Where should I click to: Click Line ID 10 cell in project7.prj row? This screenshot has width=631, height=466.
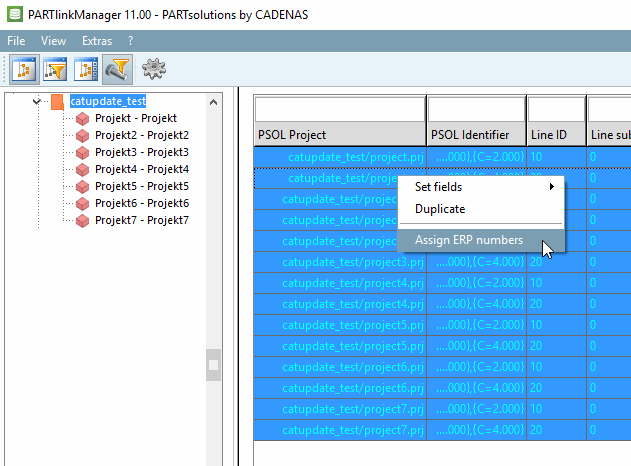(557, 409)
